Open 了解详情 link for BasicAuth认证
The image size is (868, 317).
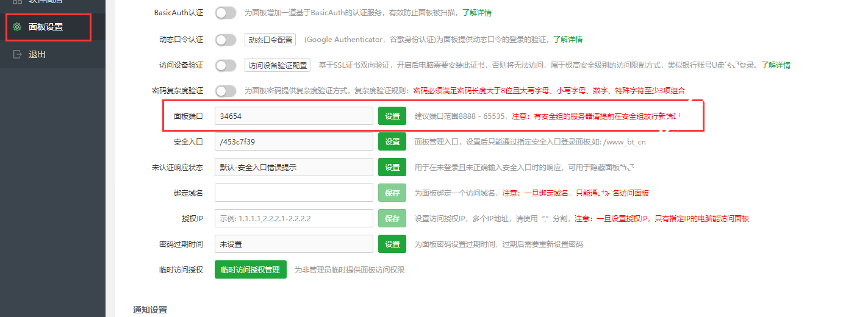click(x=477, y=12)
